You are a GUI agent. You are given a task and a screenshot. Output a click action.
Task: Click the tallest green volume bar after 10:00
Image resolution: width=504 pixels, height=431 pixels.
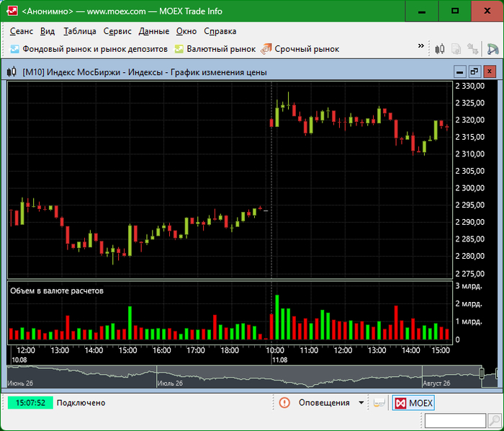click(x=277, y=317)
